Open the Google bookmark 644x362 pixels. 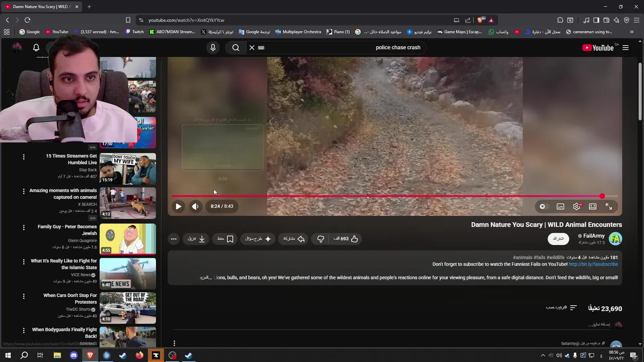pos(29,32)
